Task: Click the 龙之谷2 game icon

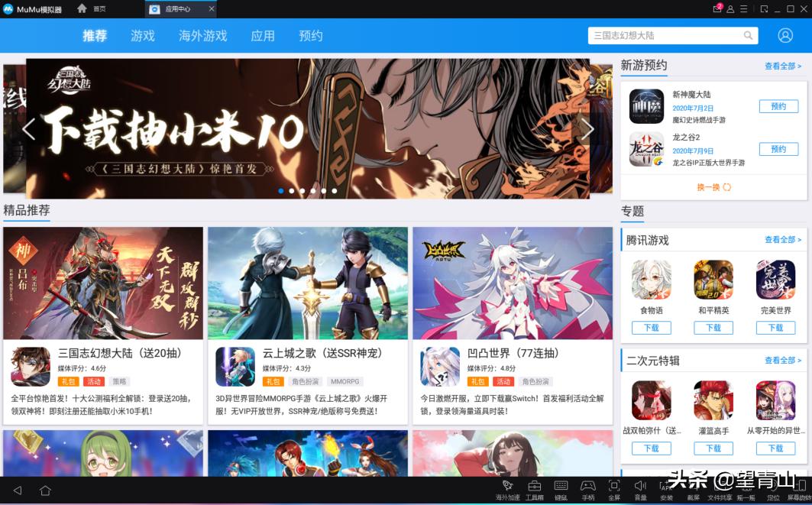Action: click(x=646, y=149)
